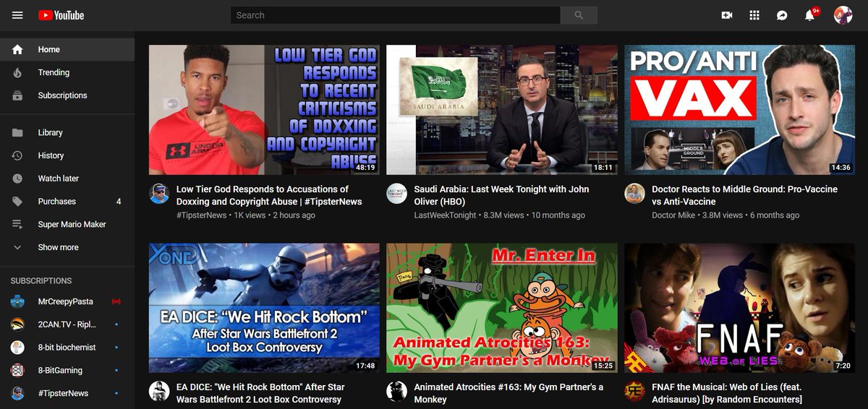Click the Library folder icon
This screenshot has width=868, height=409.
17,133
